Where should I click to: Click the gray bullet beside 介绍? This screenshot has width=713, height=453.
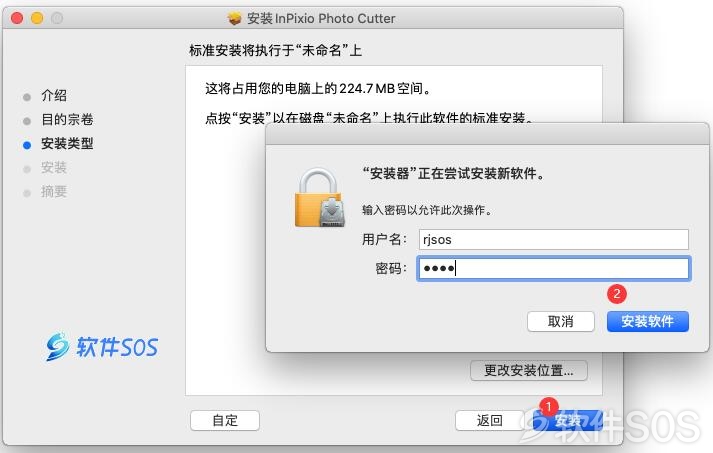tap(27, 97)
